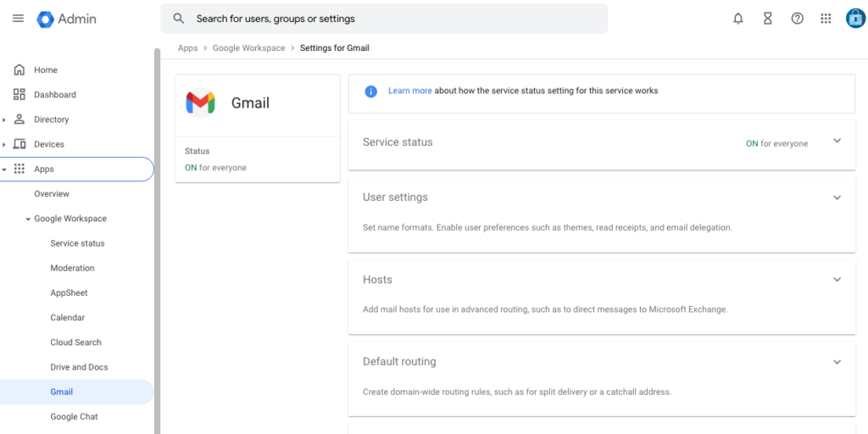
Task: Expand the User settings section chevron
Action: pos(837,198)
